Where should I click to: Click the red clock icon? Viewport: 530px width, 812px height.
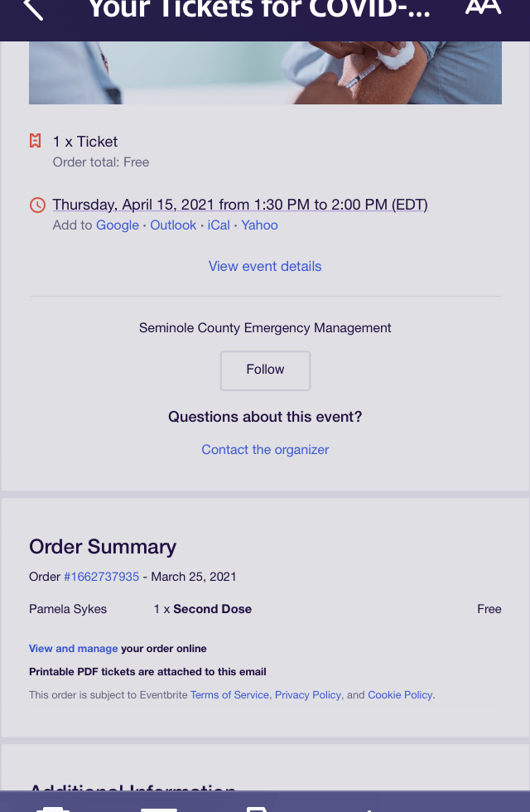click(x=37, y=205)
